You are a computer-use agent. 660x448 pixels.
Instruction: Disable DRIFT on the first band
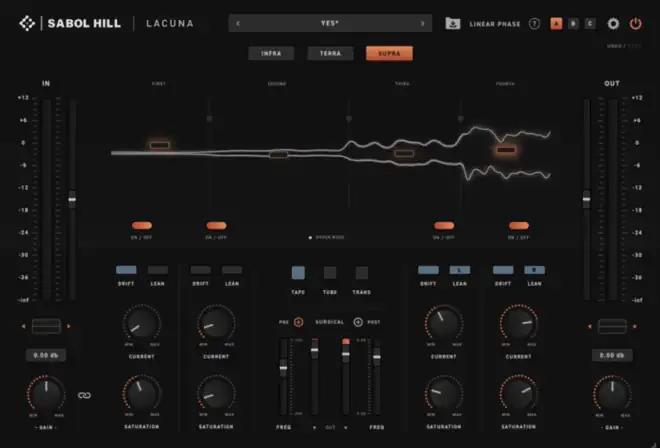pyautogui.click(x=126, y=270)
